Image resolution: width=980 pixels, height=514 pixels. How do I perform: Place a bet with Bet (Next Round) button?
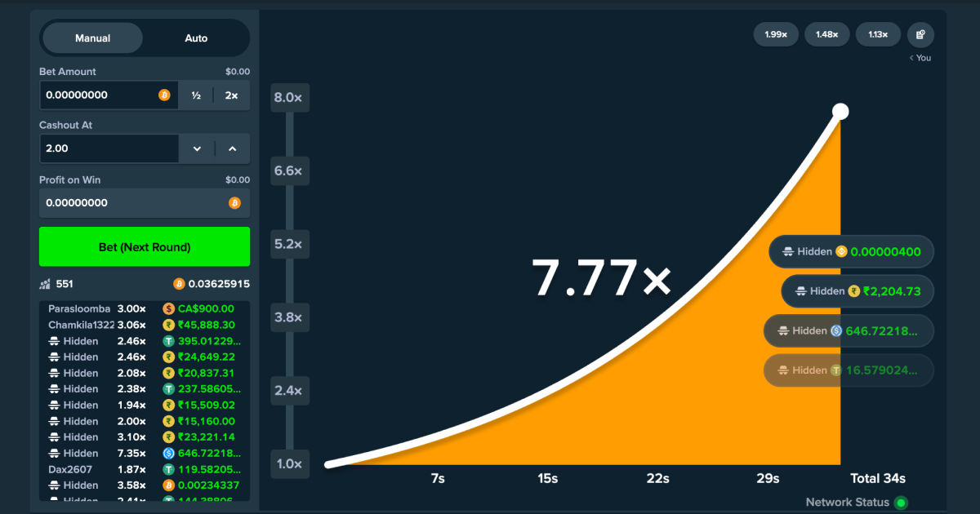tap(145, 246)
